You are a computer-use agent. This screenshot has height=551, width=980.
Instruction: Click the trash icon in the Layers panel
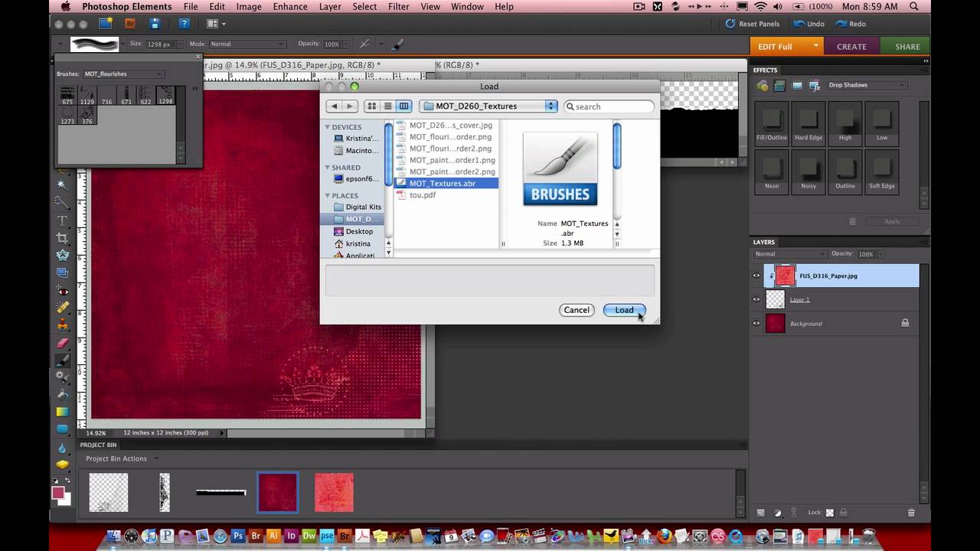click(911, 513)
